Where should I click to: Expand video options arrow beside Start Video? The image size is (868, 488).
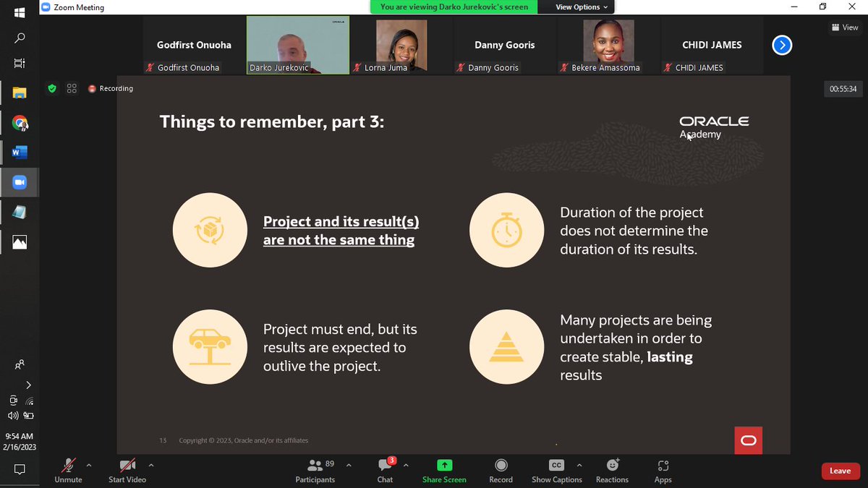[151, 465]
